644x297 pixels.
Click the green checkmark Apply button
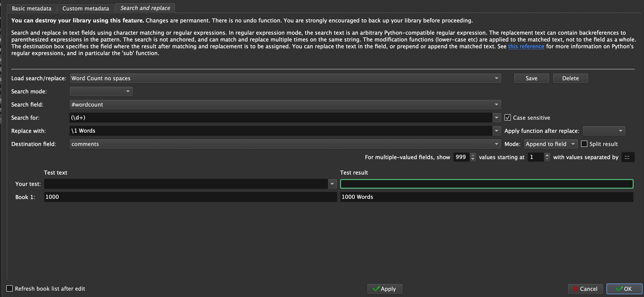tap(384, 289)
